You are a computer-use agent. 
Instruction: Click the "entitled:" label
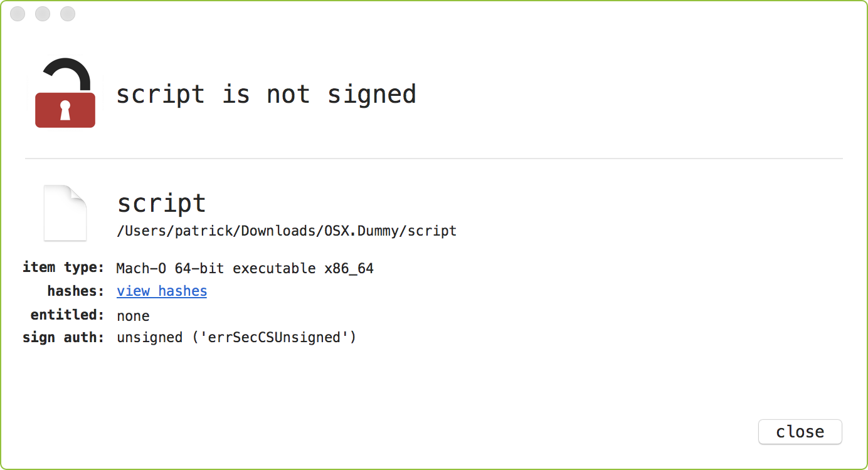pos(67,315)
